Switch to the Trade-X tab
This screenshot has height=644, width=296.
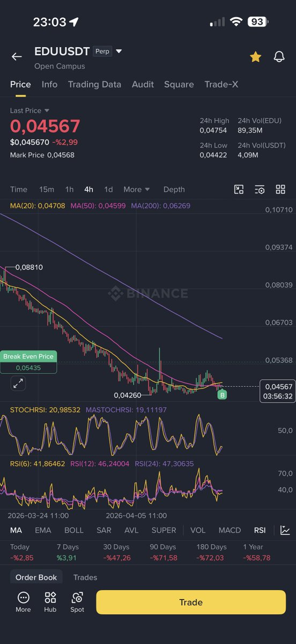click(221, 84)
